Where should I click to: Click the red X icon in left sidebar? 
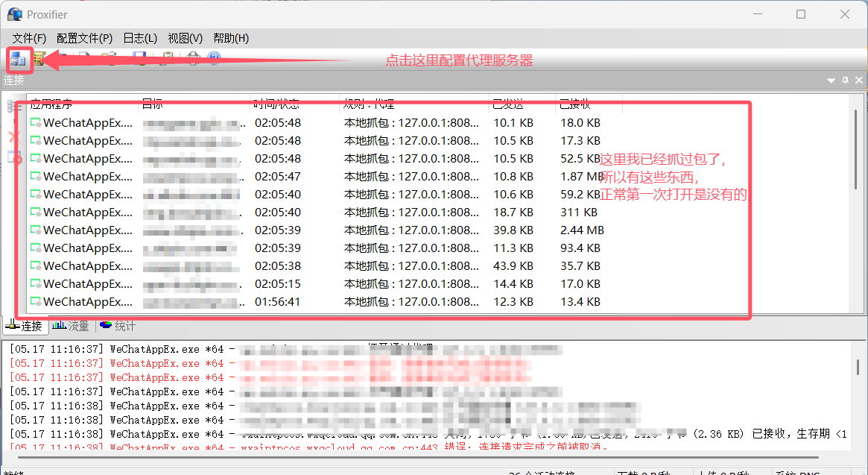tap(13, 136)
